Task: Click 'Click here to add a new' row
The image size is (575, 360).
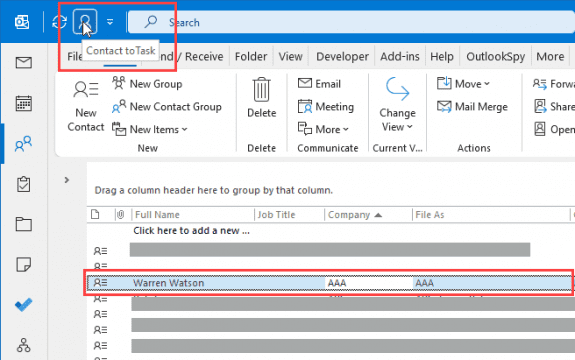Action: [x=191, y=231]
